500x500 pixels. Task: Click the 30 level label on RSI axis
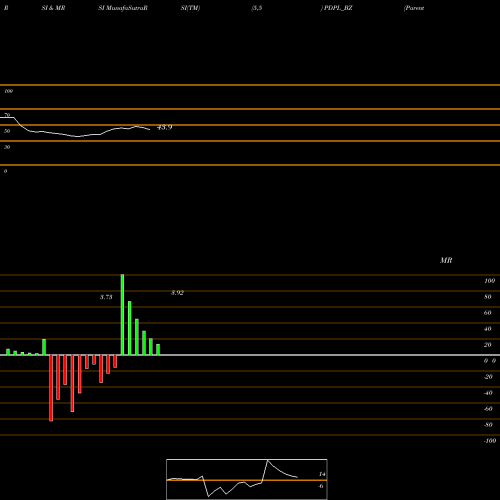7,147
